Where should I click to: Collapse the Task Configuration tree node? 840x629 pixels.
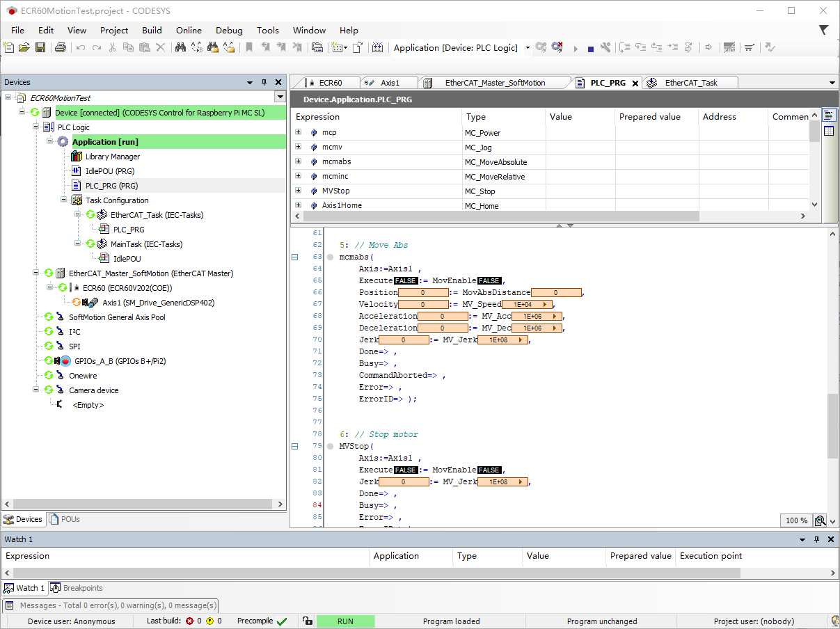click(64, 200)
